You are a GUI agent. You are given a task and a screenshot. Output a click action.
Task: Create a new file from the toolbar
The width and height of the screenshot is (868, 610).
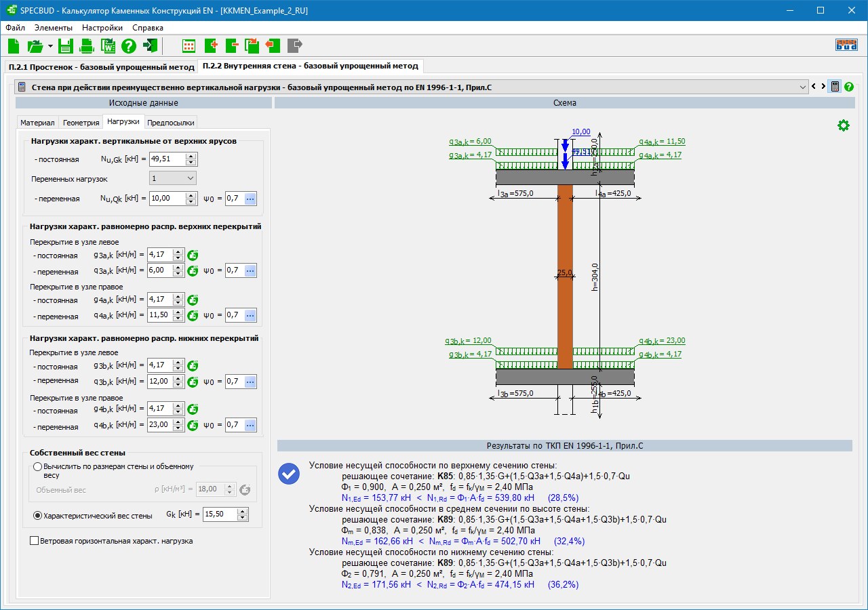coord(14,46)
